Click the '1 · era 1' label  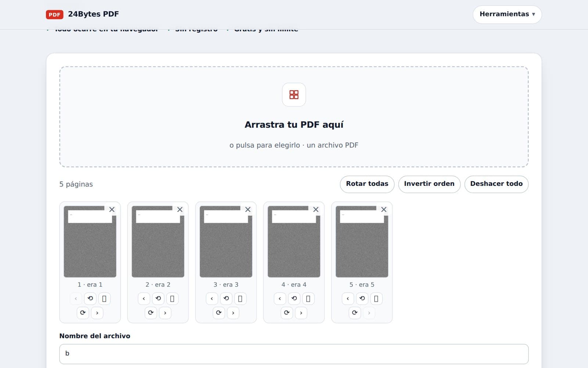(90, 284)
